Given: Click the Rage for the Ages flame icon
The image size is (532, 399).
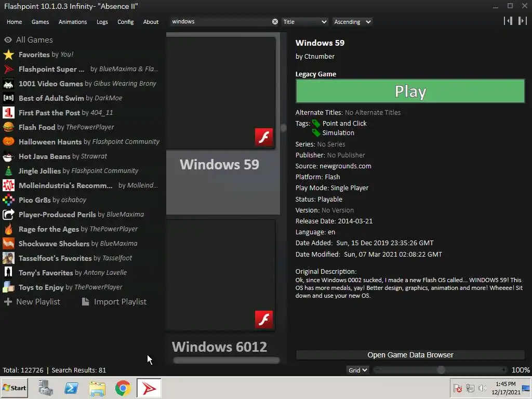Looking at the screenshot, I should [x=8, y=229].
